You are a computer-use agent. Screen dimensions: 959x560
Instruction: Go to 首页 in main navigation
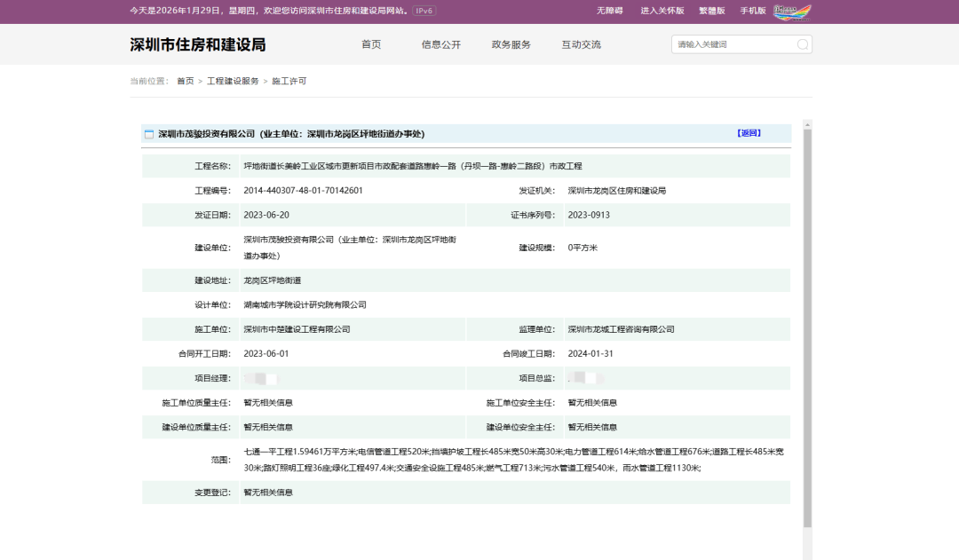(371, 44)
